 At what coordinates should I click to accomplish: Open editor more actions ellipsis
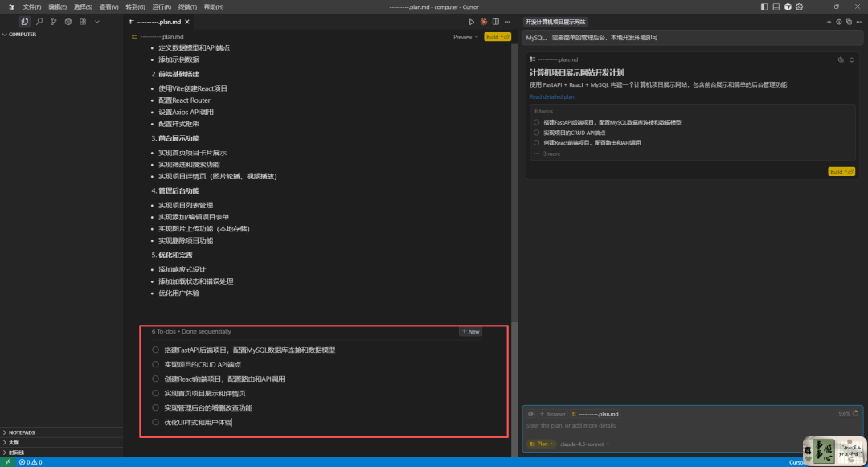pos(507,22)
